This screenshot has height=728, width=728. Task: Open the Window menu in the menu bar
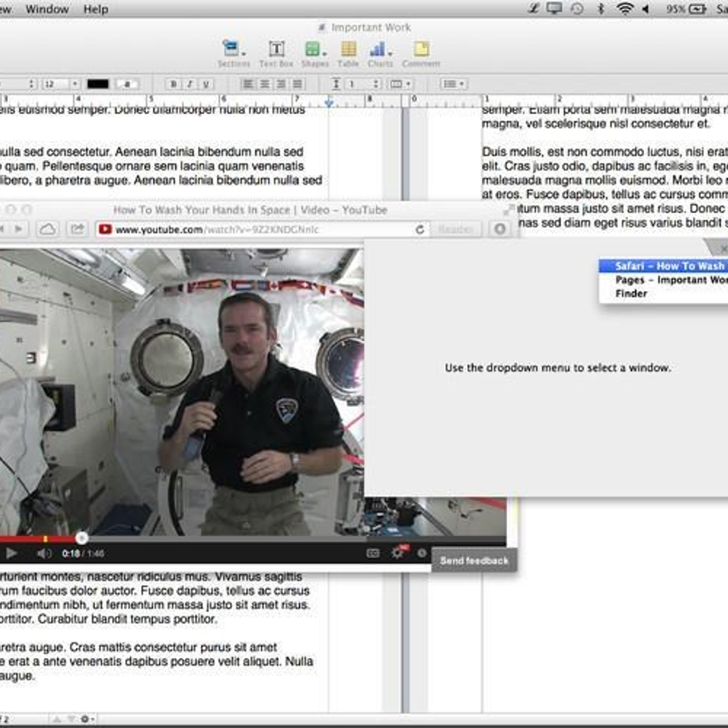47,9
